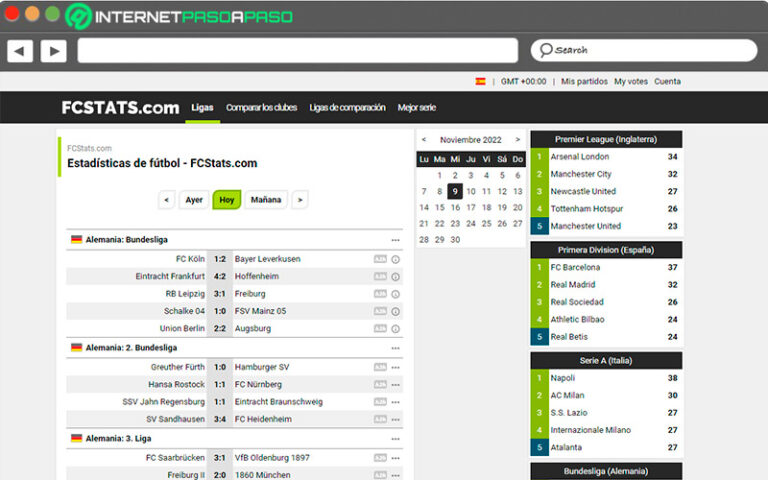Select day 15 in the calendar
Image resolution: width=768 pixels, height=480 pixels.
coord(439,207)
